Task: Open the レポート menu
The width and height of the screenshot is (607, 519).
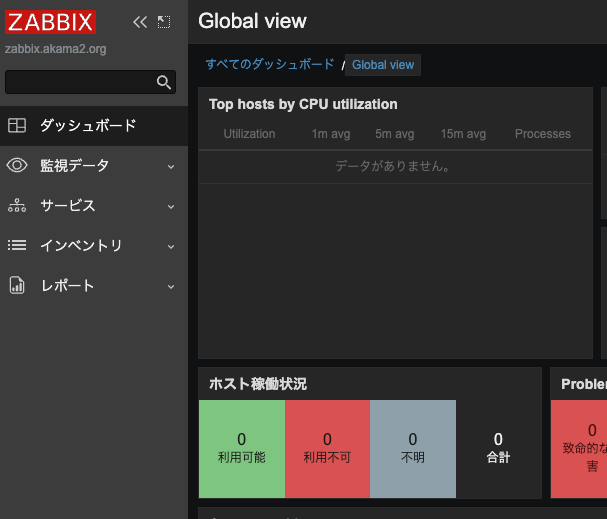Action: (x=94, y=286)
